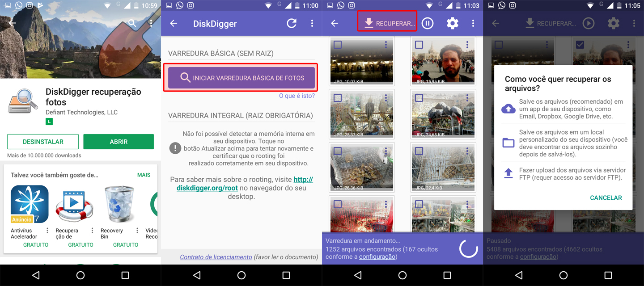
Task: Check the box on the JPG 25,37 KiB photo
Action: 338,98
